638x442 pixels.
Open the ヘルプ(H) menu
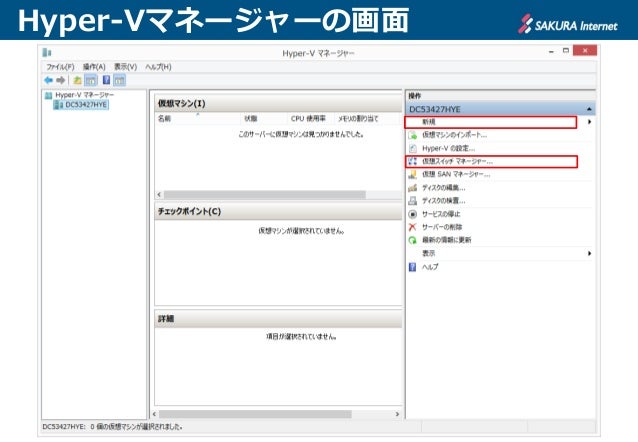(x=158, y=67)
